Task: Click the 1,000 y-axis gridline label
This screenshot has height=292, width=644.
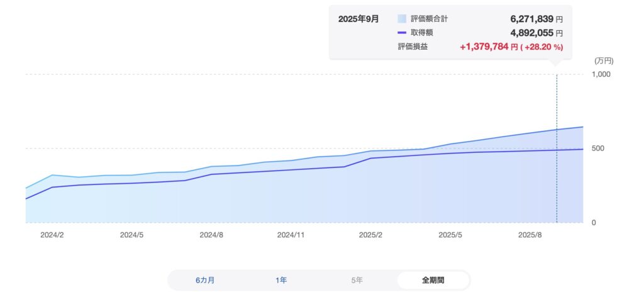Action: point(602,74)
